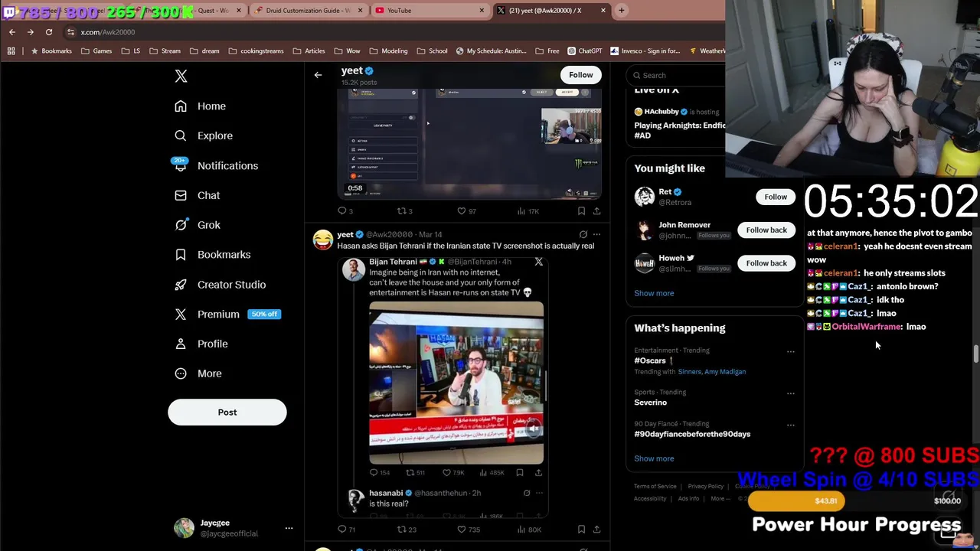Screen dimensions: 980x551
Task: Reload the page in browser
Action: [x=48, y=32]
